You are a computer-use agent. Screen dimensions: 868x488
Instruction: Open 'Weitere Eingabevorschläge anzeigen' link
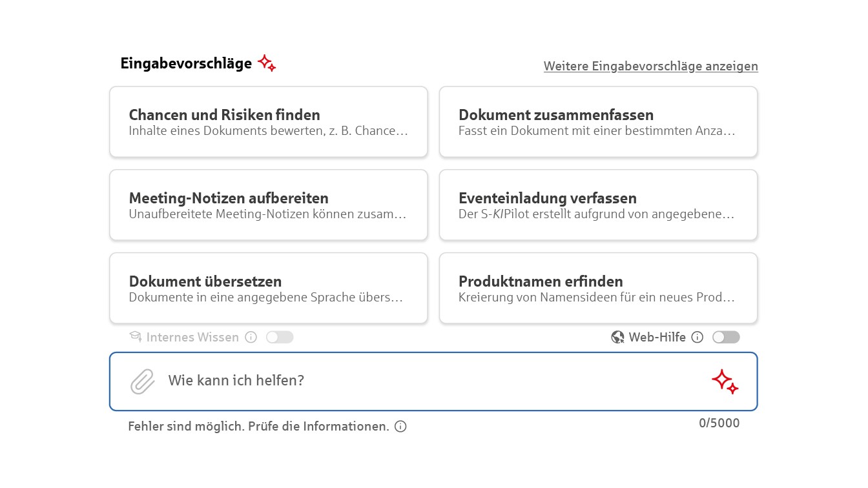point(651,66)
